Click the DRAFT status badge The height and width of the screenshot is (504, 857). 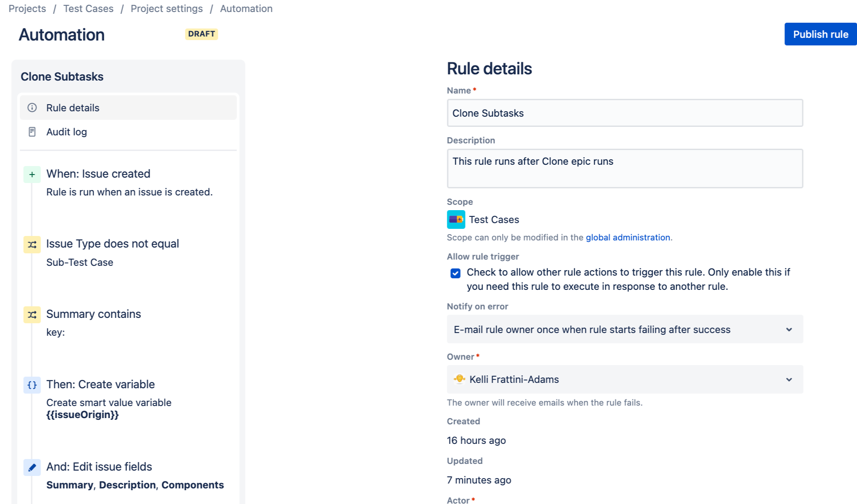(x=201, y=34)
